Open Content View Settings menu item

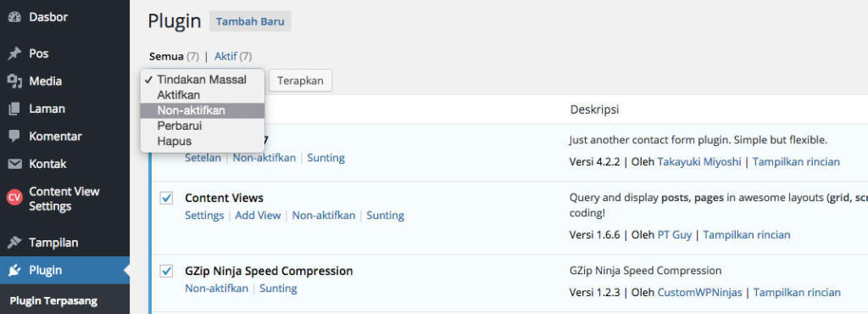(x=64, y=199)
